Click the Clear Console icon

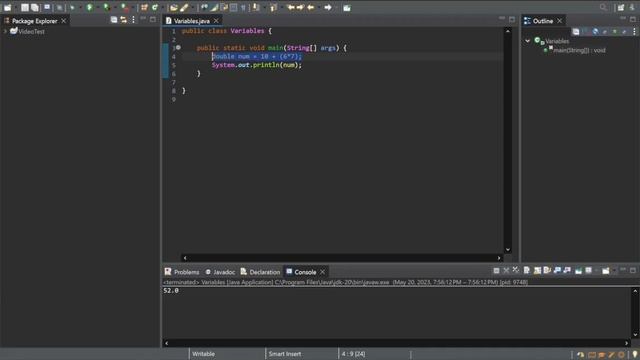[x=527, y=271]
